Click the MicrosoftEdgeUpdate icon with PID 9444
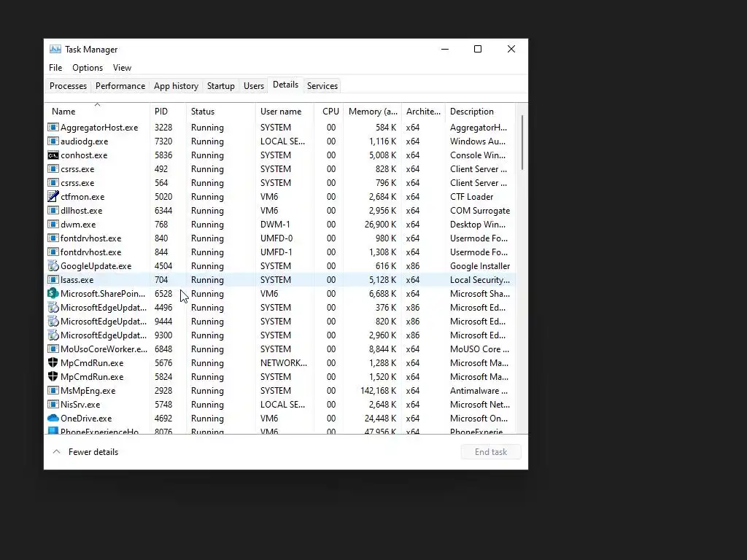 (53, 321)
